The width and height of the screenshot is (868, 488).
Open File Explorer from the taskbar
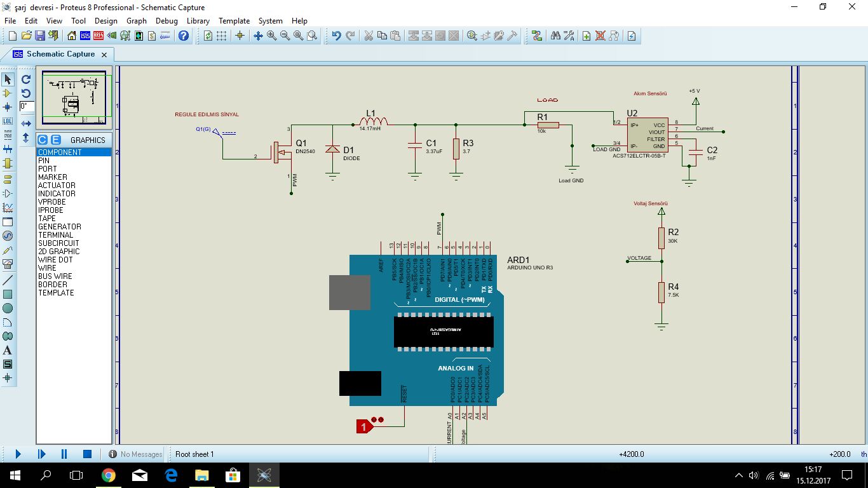click(201, 475)
